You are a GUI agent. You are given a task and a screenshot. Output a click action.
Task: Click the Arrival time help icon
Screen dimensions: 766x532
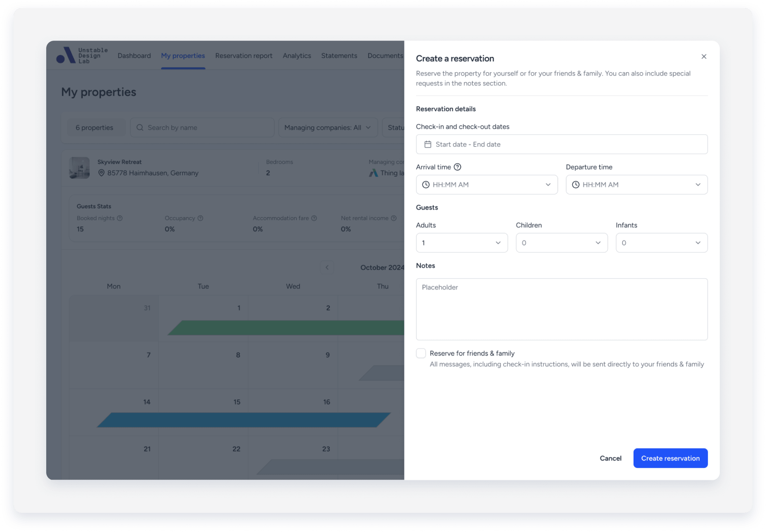click(457, 167)
